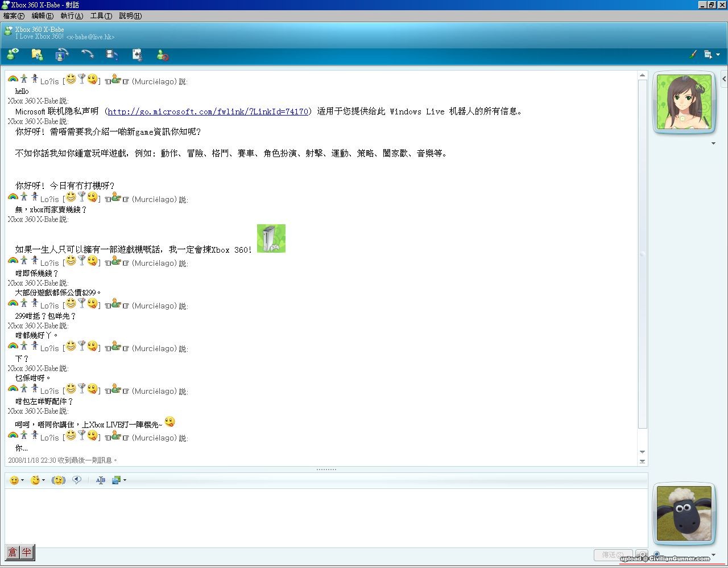The image size is (728, 568).
Task: Start a video call from toolbar
Action: pos(62,55)
